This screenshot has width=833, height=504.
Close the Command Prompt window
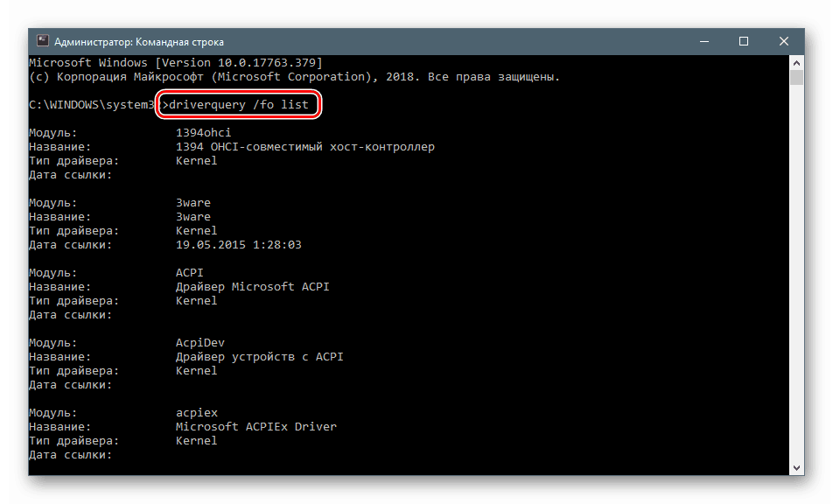point(784,41)
